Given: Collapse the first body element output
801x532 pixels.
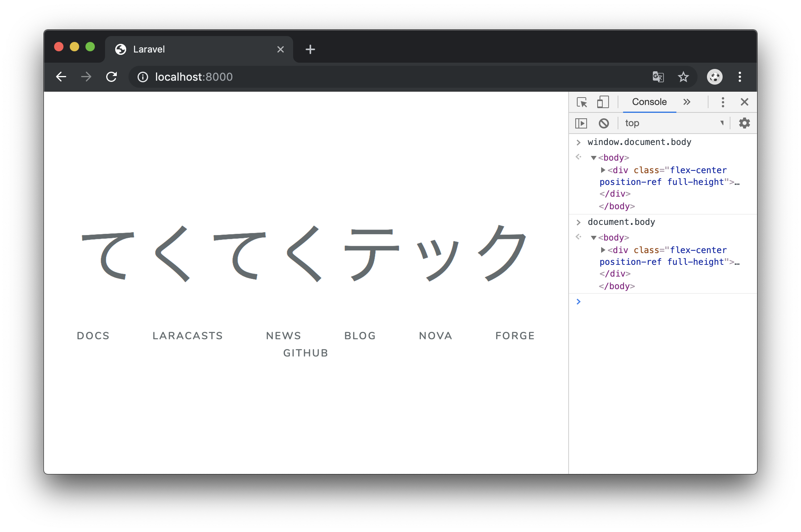Looking at the screenshot, I should 594,157.
